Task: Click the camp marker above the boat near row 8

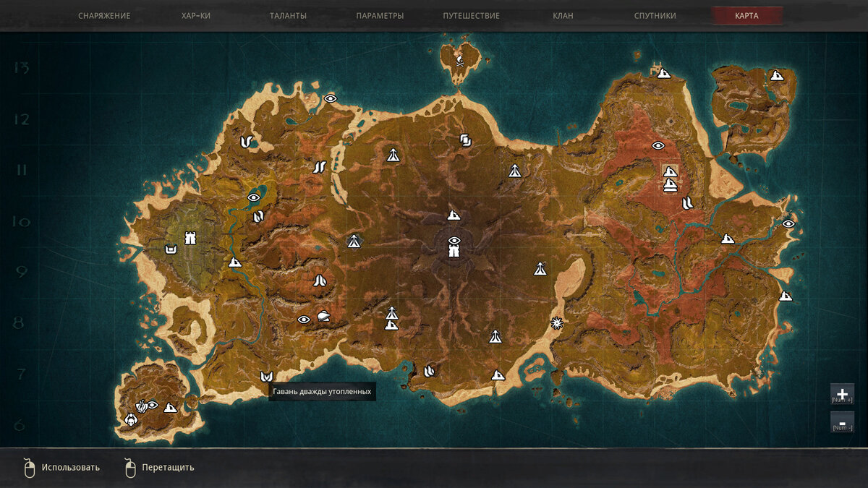Action: 391,312
